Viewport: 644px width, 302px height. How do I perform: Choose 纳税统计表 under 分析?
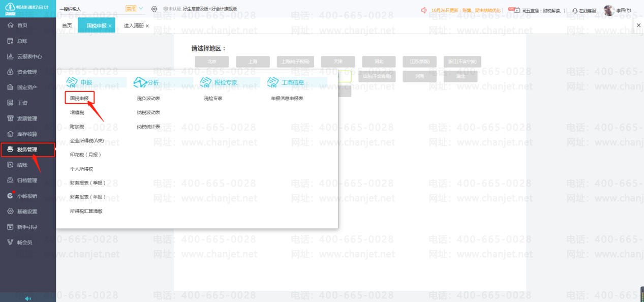pyautogui.click(x=148, y=127)
